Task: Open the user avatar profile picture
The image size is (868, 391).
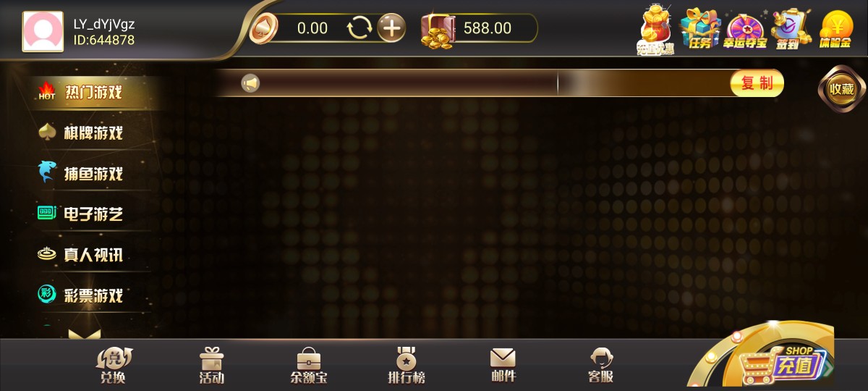Action: pos(43,31)
